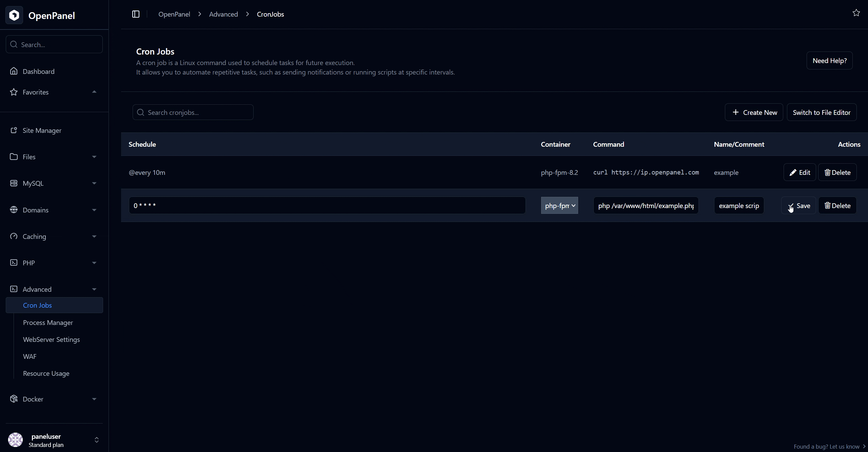Add page to favorites star icon
This screenshot has height=452, width=868.
[x=856, y=13]
